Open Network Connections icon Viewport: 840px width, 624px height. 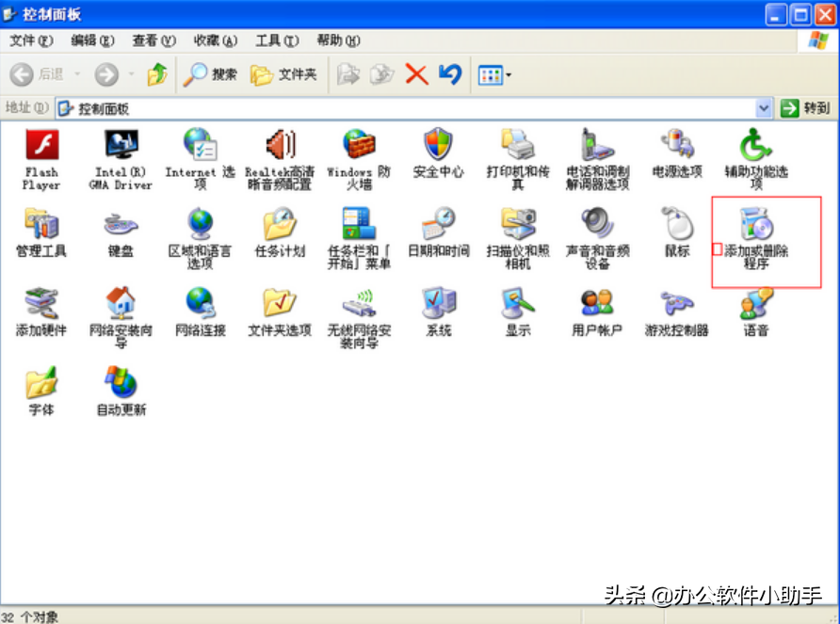(200, 306)
